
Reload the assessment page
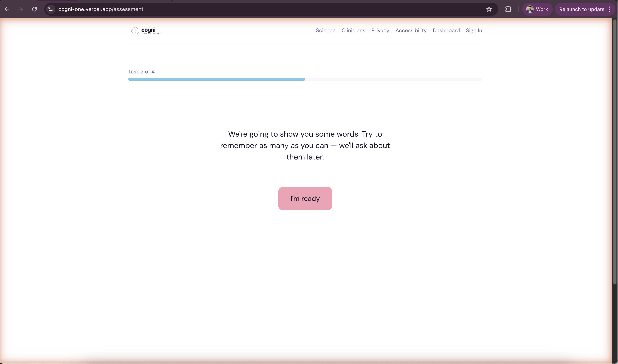coord(34,9)
